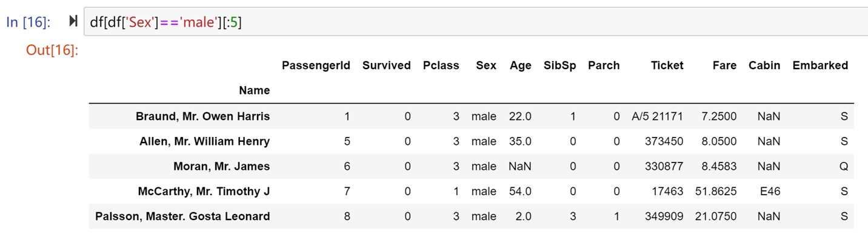Select the Age column header
The image size is (868, 237).
click(520, 65)
